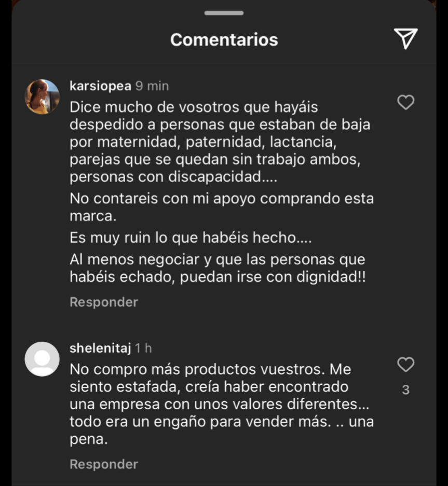Tap the word "pena." ending shelenitaj's comment
Viewport: 448px width, 486px height.
pos(88,440)
